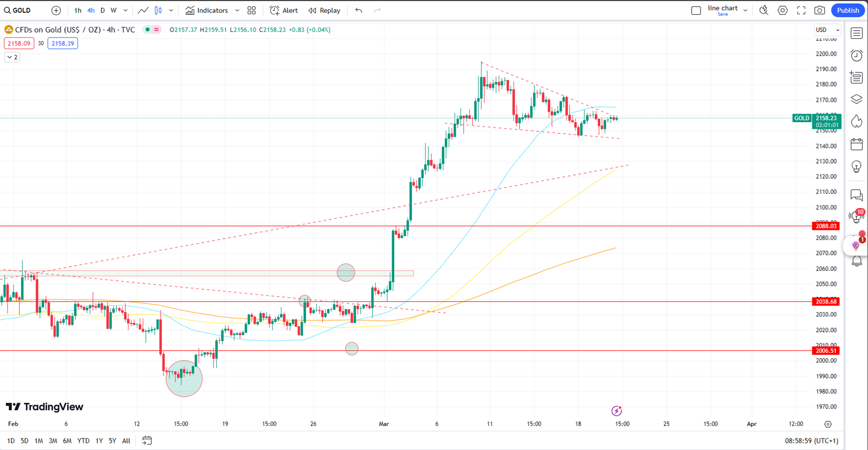Start bar Replay mode
The width and height of the screenshot is (868, 450).
click(324, 10)
